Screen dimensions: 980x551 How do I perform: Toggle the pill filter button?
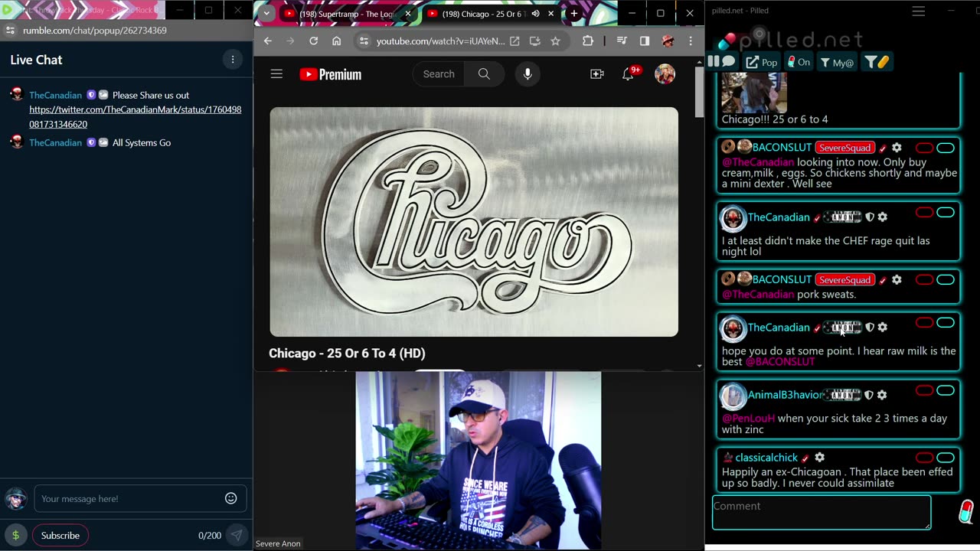[877, 62]
